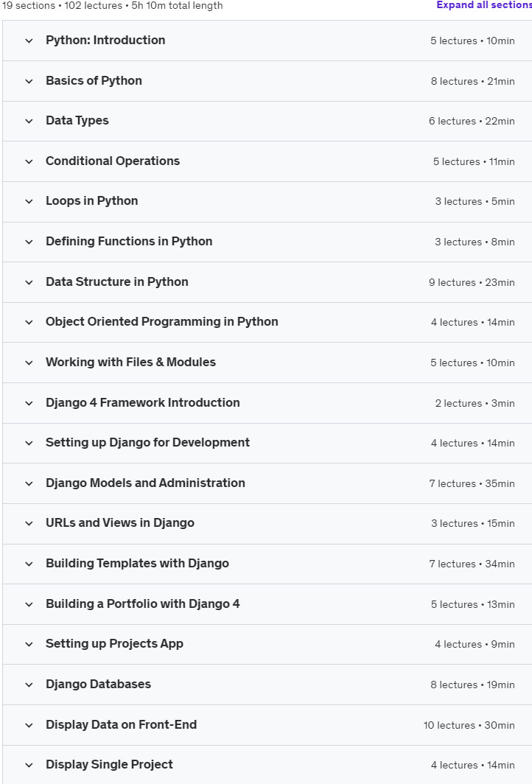Select Display Data on Front-End title

121,724
